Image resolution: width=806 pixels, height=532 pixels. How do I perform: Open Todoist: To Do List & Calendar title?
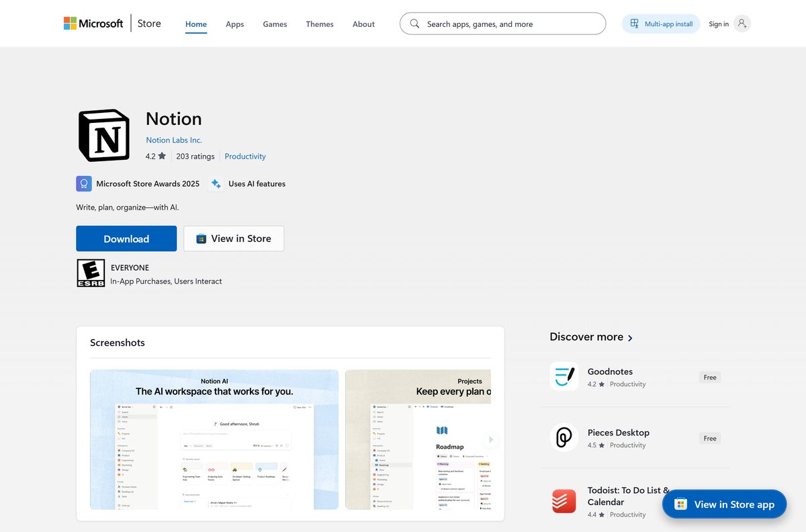tap(629, 496)
